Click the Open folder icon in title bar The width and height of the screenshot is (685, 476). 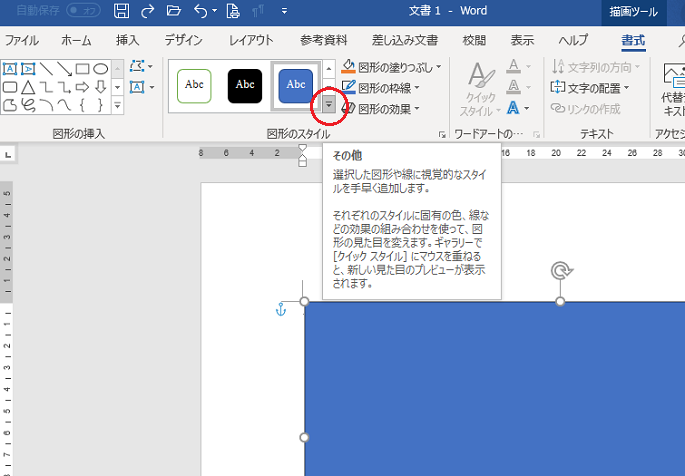[174, 12]
